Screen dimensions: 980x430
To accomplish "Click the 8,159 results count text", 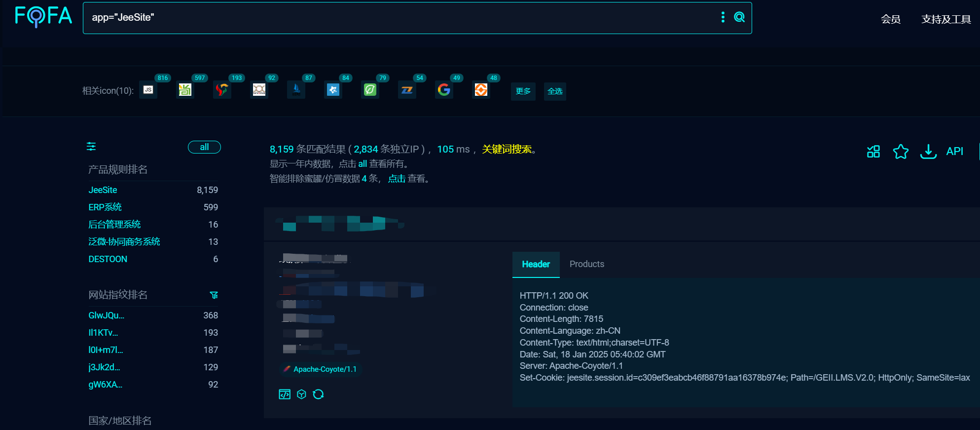I will coord(282,149).
